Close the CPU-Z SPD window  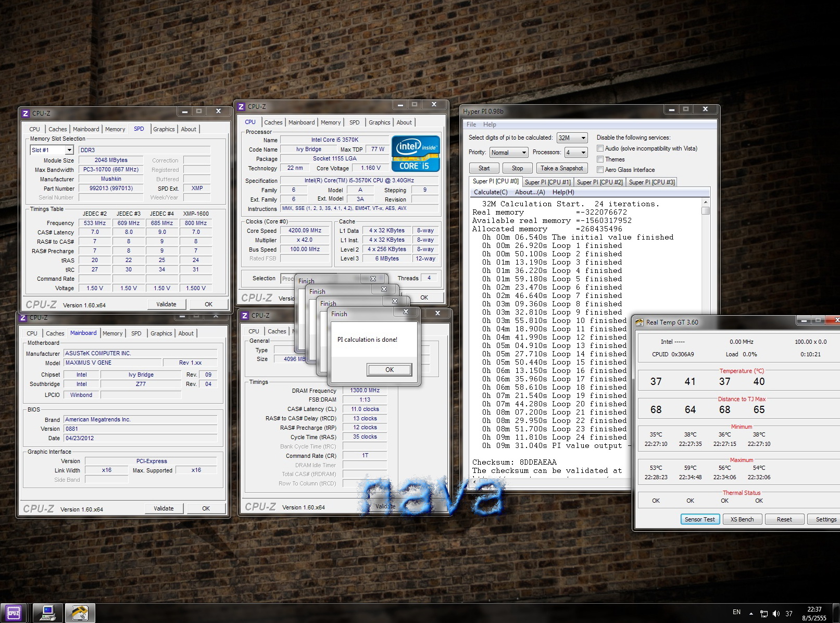(x=218, y=111)
